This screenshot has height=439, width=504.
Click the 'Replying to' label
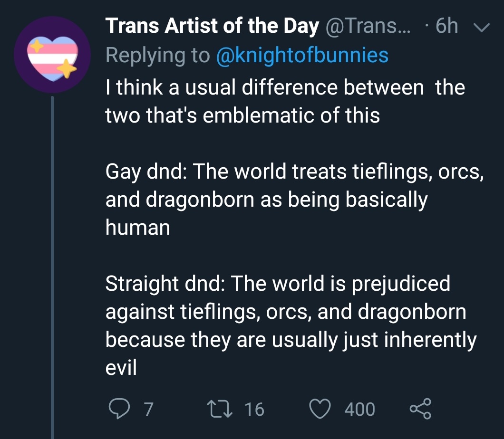pos(158,55)
